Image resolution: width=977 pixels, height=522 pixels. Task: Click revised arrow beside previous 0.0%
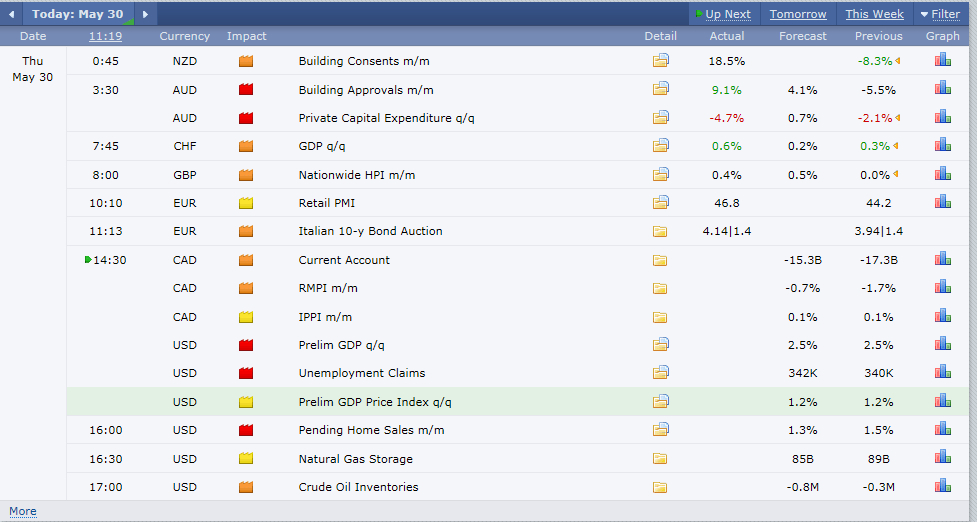(x=895, y=174)
